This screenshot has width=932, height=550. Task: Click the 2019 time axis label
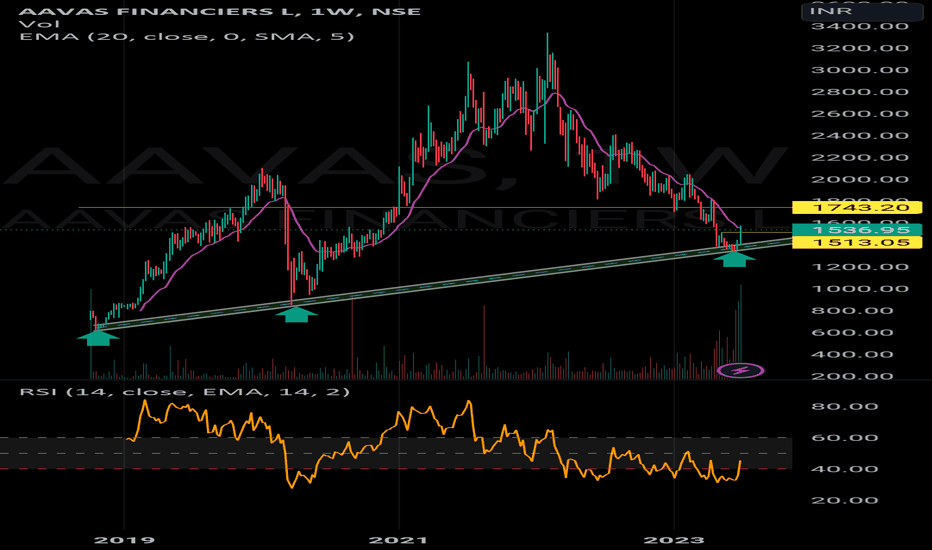click(x=124, y=540)
